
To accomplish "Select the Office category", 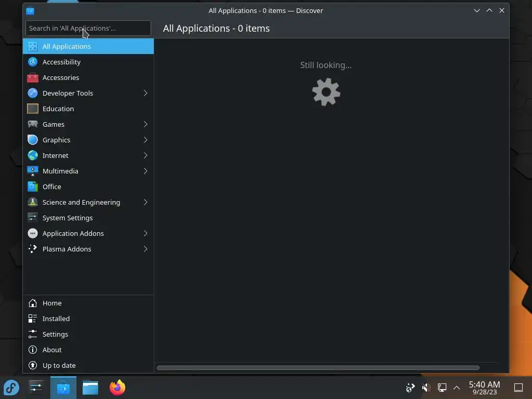I will [88, 187].
